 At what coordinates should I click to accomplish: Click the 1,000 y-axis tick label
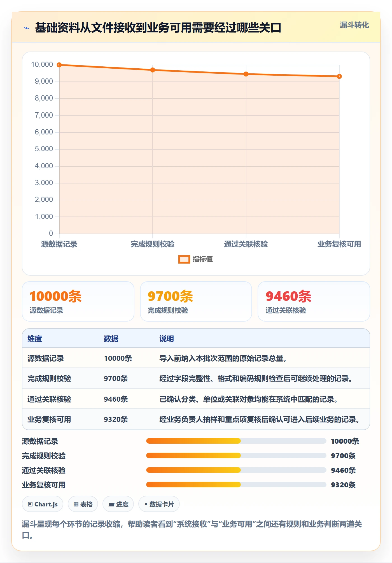point(44,217)
